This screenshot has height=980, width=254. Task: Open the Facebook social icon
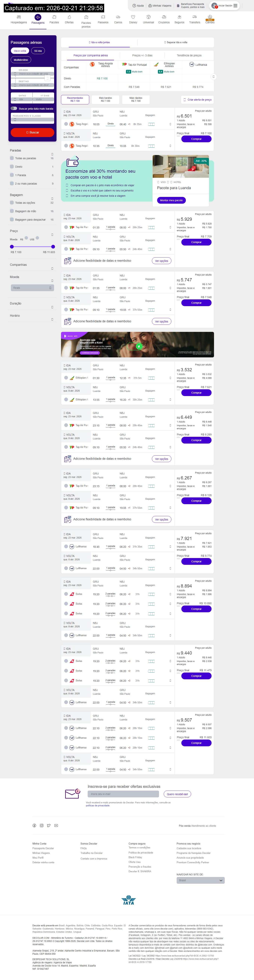point(34,826)
